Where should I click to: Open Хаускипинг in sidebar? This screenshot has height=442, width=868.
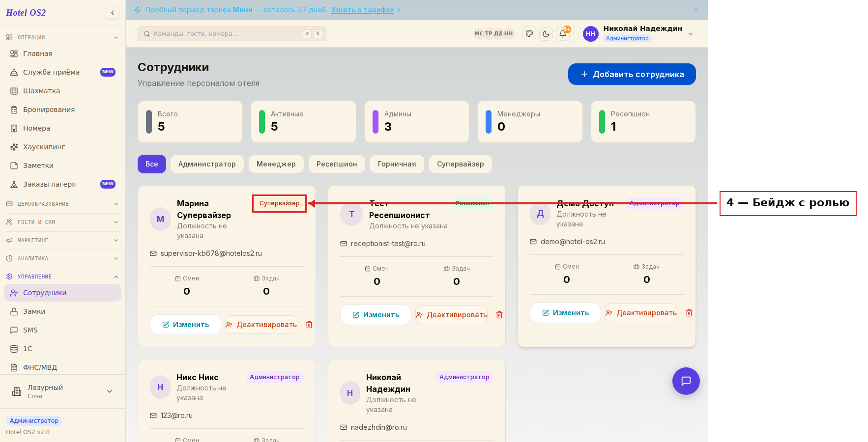point(62,147)
